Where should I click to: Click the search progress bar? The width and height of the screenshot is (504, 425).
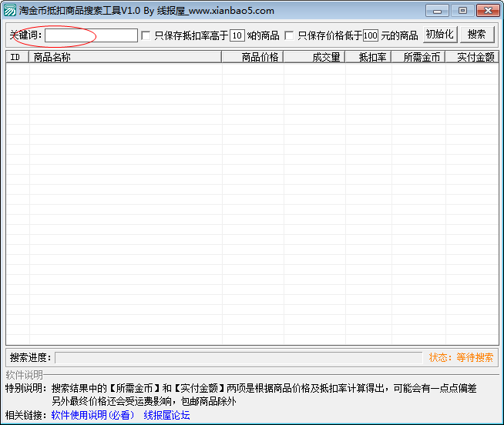238,357
